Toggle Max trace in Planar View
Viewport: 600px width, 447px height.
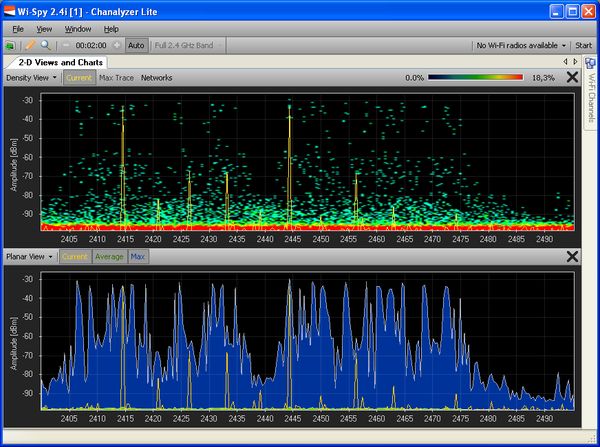tap(138, 257)
